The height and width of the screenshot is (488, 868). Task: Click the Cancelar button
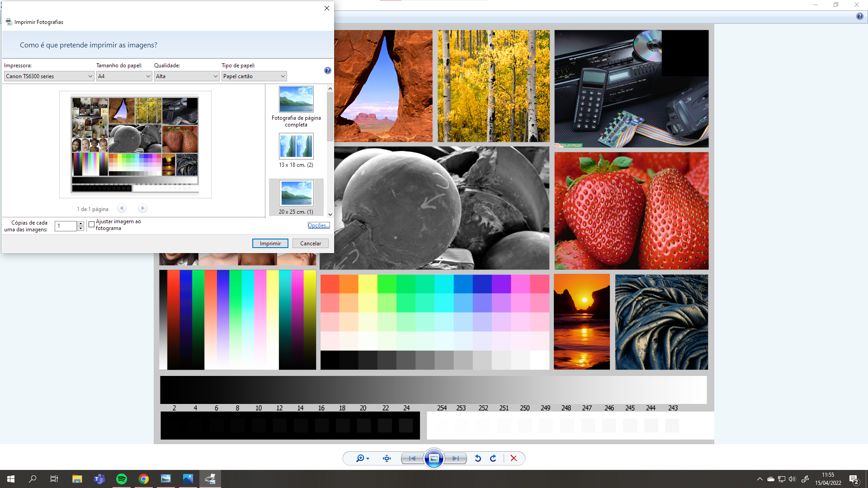click(x=310, y=244)
